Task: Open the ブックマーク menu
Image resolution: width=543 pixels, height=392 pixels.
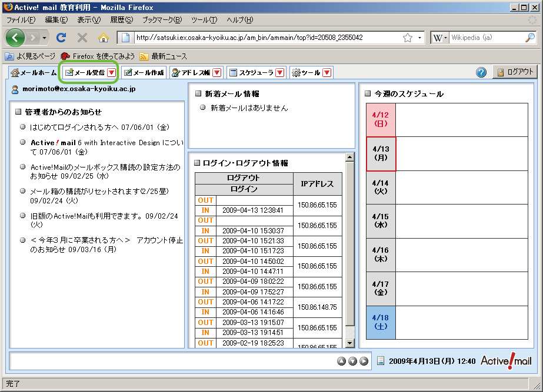Action: pos(162,19)
